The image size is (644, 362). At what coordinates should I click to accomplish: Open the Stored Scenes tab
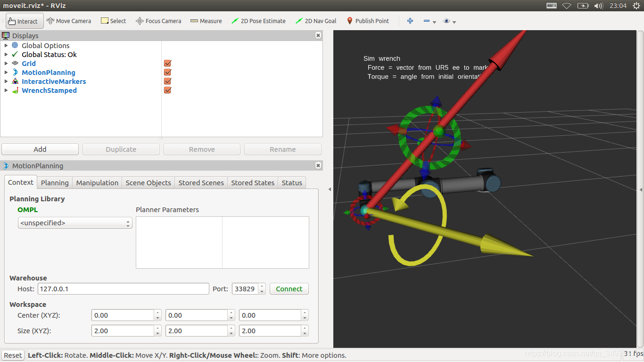[x=201, y=182]
